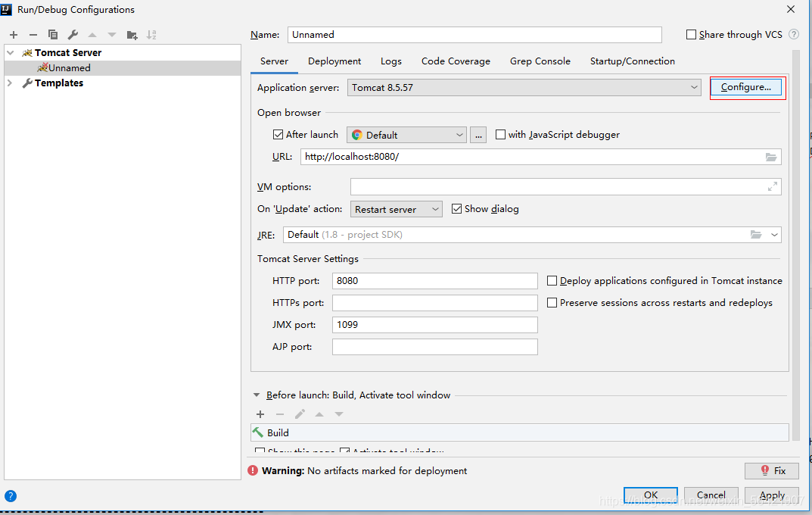
Task: Expand the Templates tree node
Action: coord(10,83)
